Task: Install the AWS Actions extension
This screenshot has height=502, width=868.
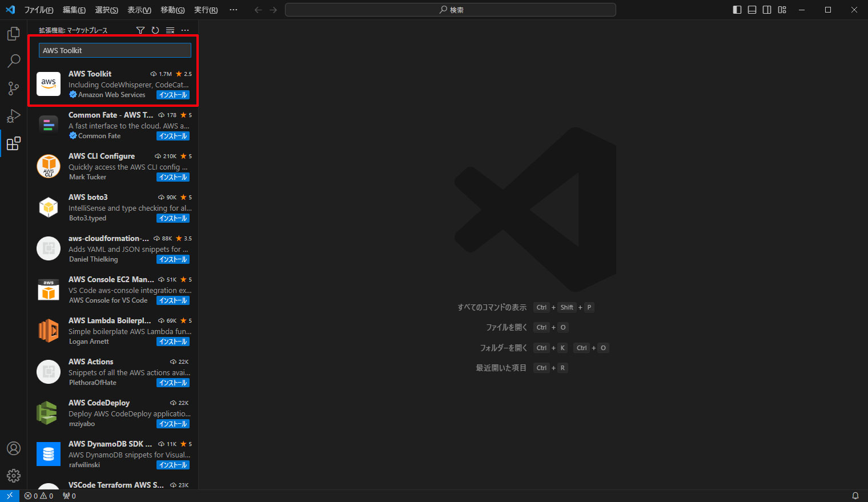Action: point(173,383)
